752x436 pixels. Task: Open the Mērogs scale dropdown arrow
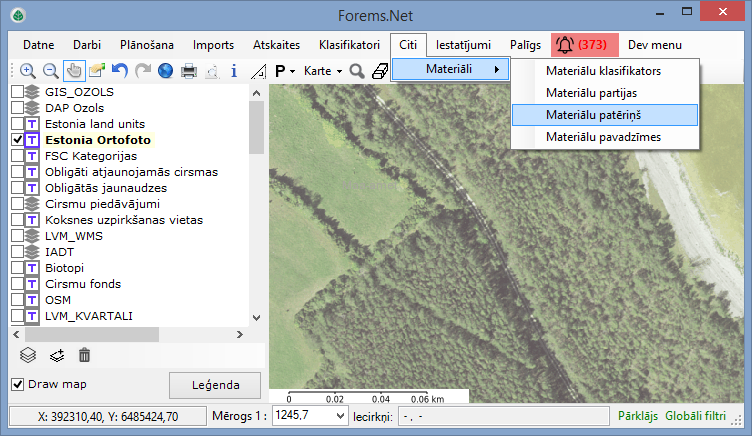point(341,415)
